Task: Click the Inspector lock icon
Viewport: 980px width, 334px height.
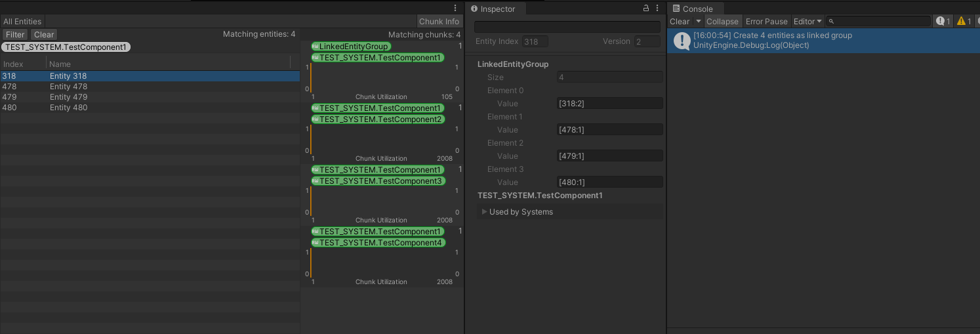Action: pyautogui.click(x=646, y=9)
